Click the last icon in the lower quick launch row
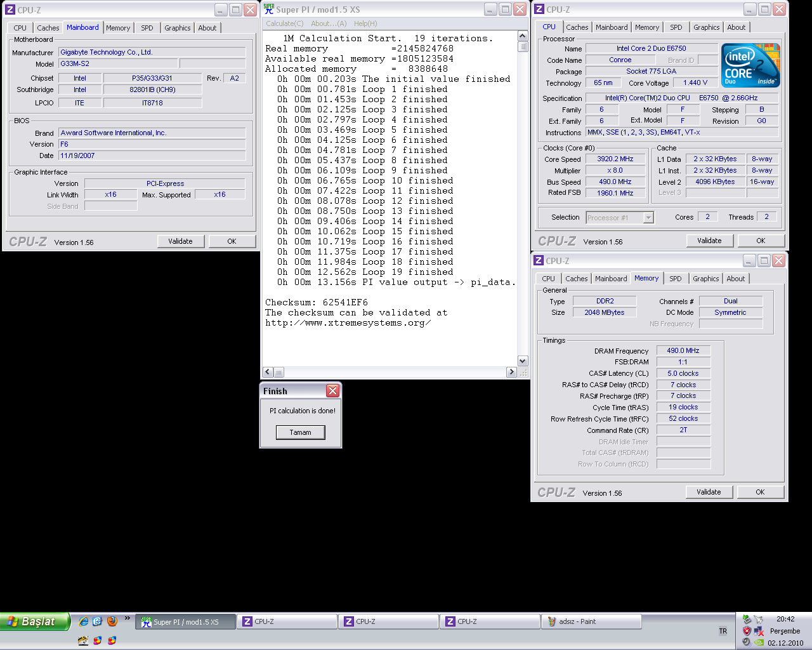 point(112,640)
